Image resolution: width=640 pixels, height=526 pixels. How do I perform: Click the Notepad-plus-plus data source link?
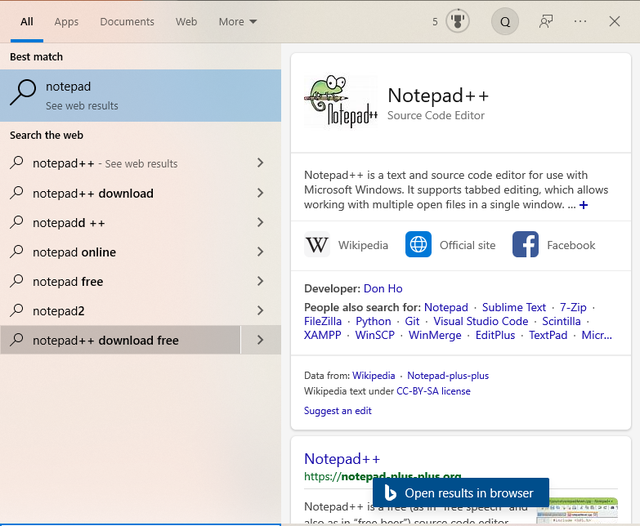[448, 375]
